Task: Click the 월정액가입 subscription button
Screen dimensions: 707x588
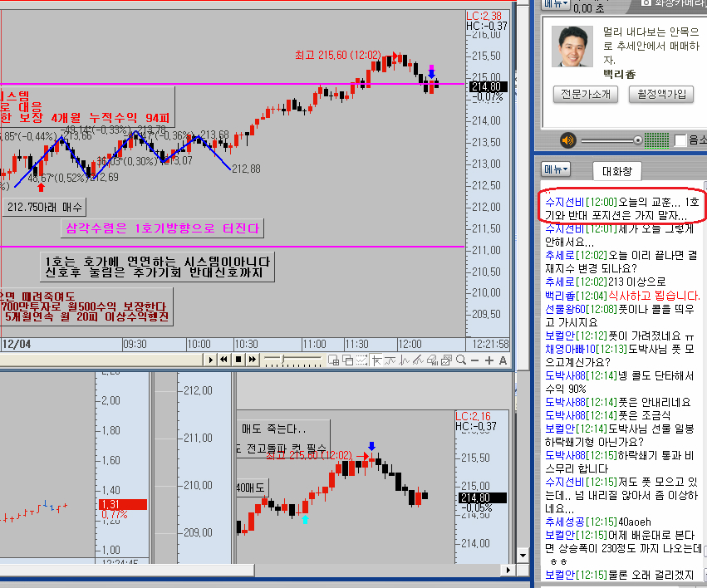Action: point(660,94)
